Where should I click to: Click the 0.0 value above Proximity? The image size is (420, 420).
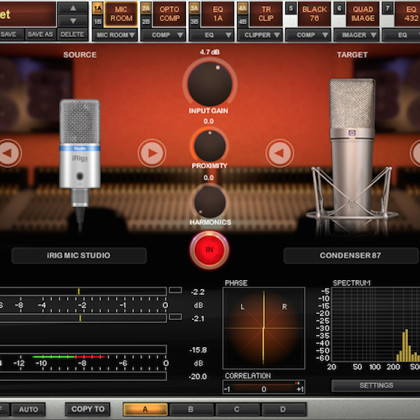209,121
